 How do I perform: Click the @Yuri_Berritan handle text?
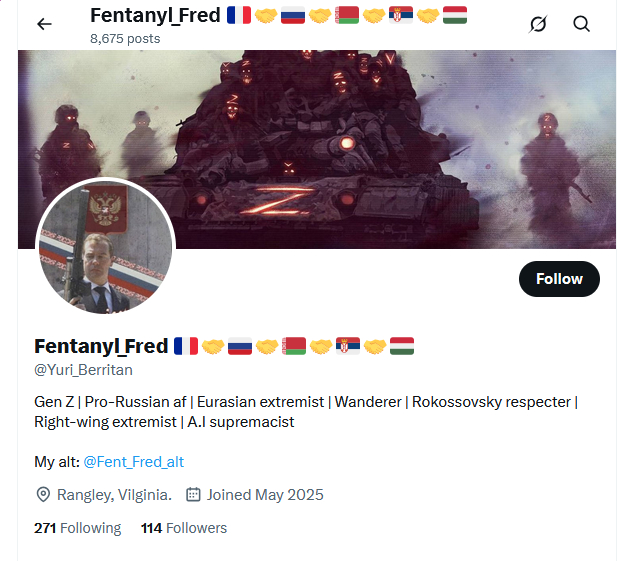pos(83,370)
